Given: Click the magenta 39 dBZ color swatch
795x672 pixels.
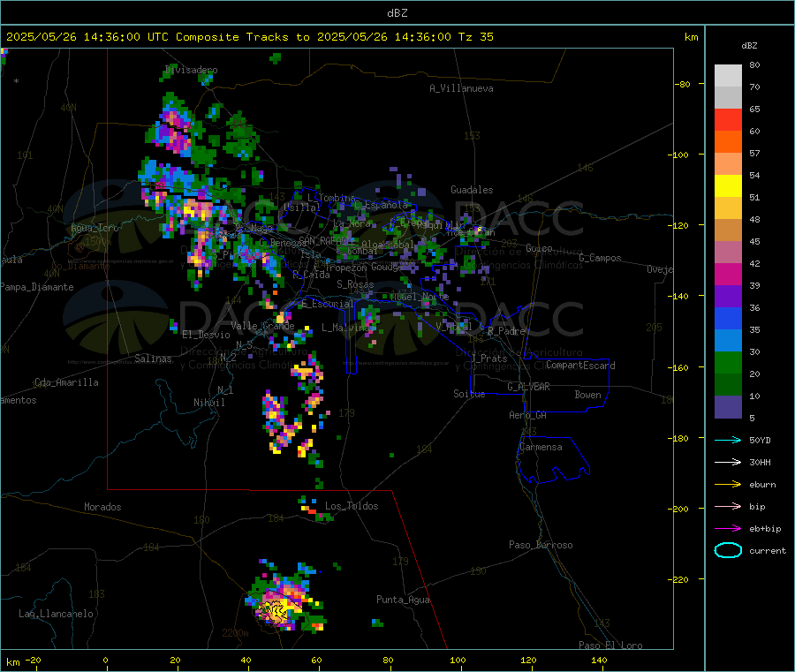Looking at the screenshot, I should point(728,274).
